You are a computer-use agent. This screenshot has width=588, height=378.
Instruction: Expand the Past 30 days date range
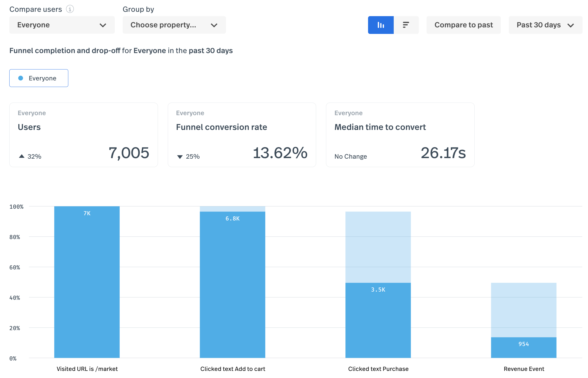tap(545, 25)
